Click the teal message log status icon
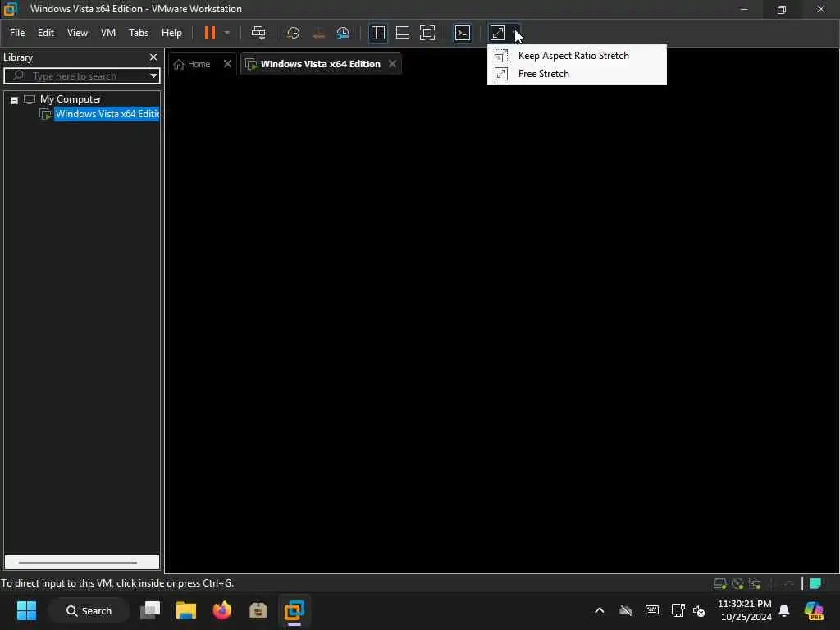The image size is (840, 630). point(815,583)
